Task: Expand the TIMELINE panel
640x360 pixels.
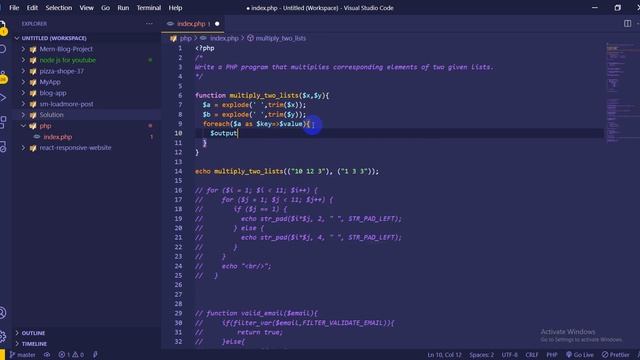Action: 17,344
